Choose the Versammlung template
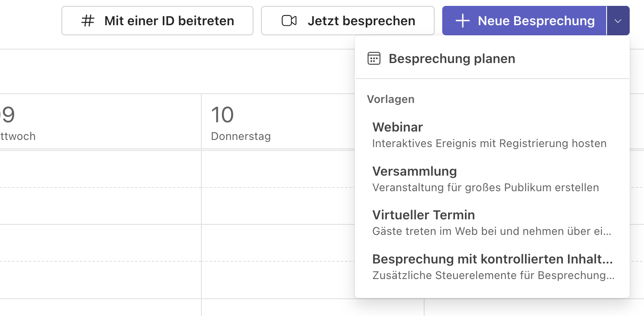The height and width of the screenshot is (316, 644). click(x=492, y=179)
